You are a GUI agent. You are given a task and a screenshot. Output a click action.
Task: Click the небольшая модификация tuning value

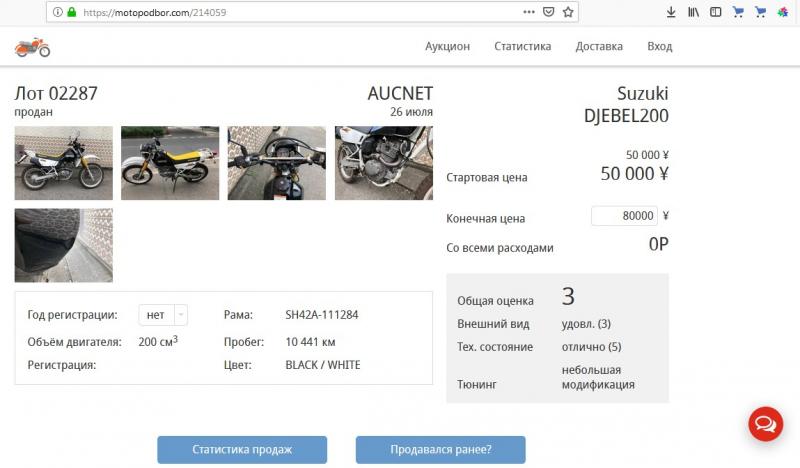tap(598, 377)
